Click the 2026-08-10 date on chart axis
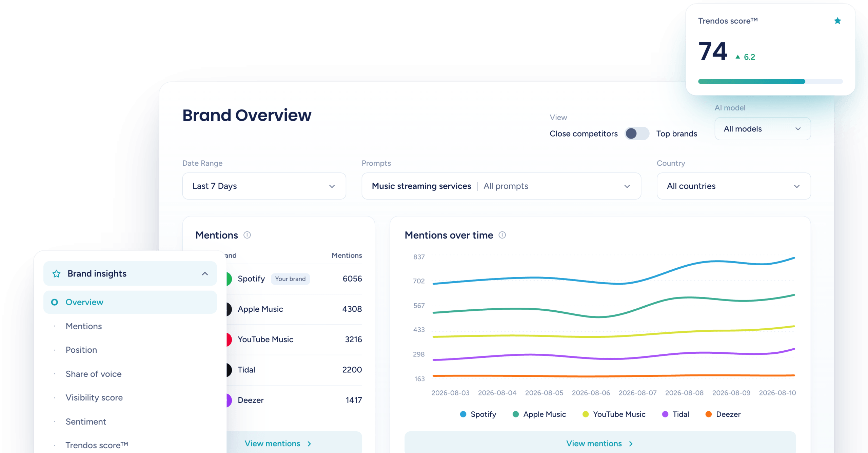Viewport: 868px width, 453px height. coord(777,393)
